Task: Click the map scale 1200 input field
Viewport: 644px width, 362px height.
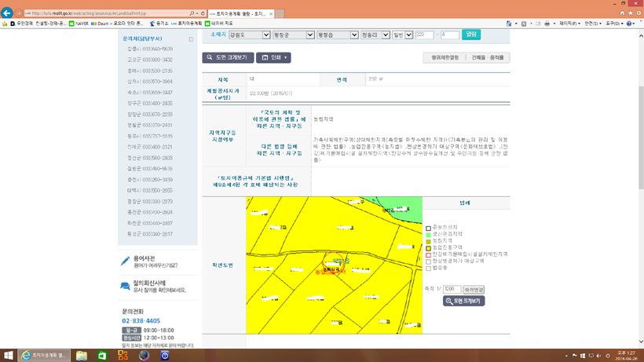Action: click(452, 289)
